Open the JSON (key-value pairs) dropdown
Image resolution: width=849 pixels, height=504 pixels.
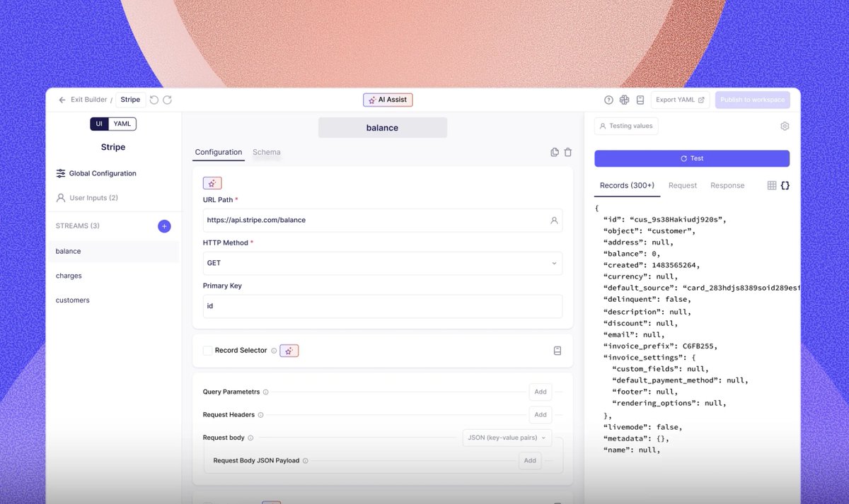pos(507,438)
